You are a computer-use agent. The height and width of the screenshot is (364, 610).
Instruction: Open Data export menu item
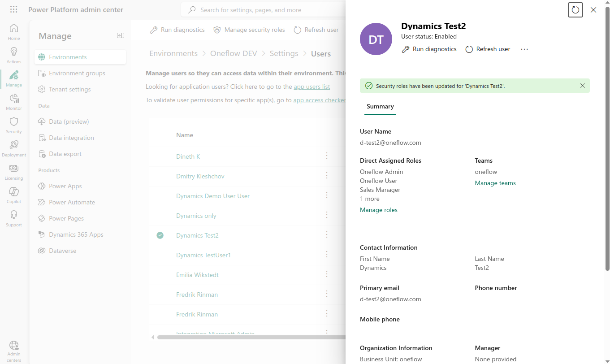click(80, 154)
